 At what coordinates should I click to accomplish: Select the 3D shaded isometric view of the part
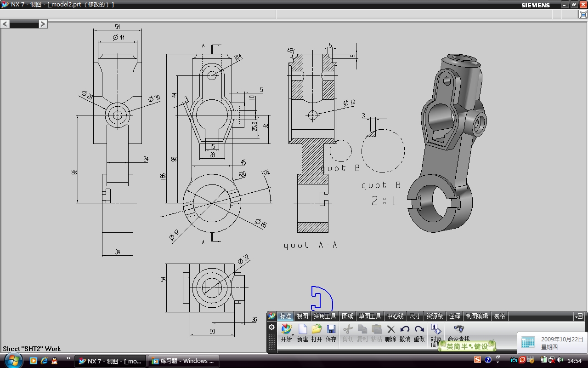click(447, 143)
